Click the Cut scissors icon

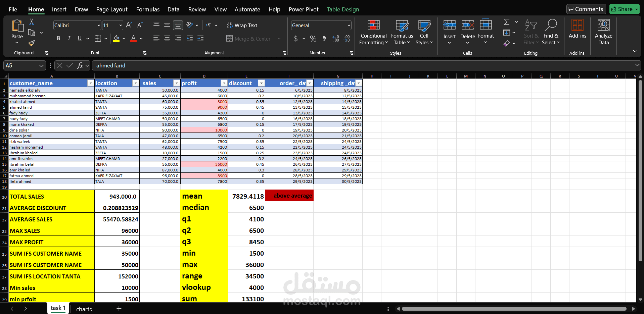32,22
